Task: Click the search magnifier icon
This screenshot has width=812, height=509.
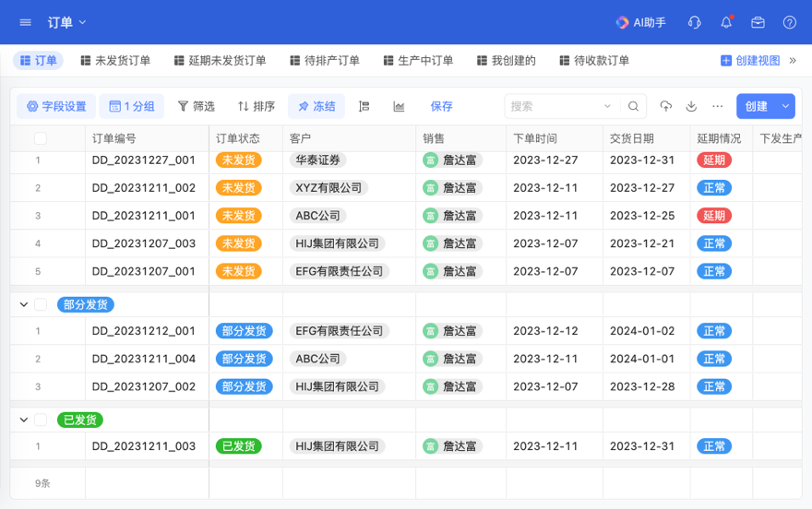Action: [633, 106]
